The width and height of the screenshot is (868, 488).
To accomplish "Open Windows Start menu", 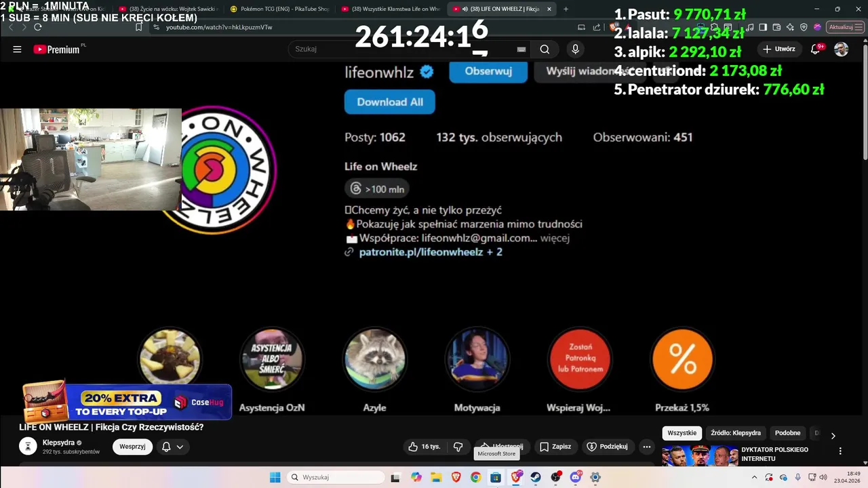I will click(x=275, y=477).
